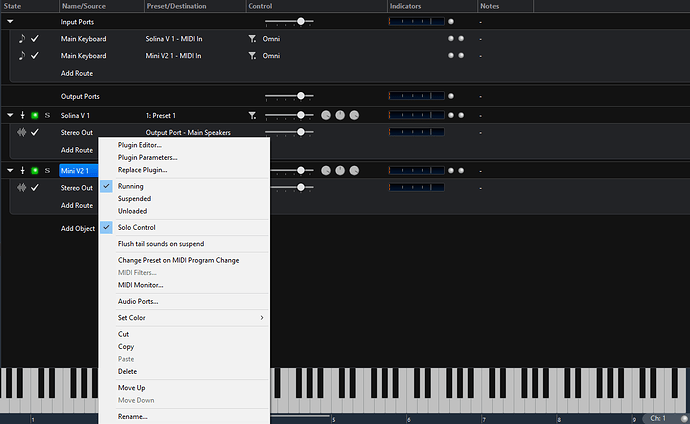Image resolution: width=690 pixels, height=424 pixels.
Task: Open the Set Color submenu
Action: pos(184,318)
